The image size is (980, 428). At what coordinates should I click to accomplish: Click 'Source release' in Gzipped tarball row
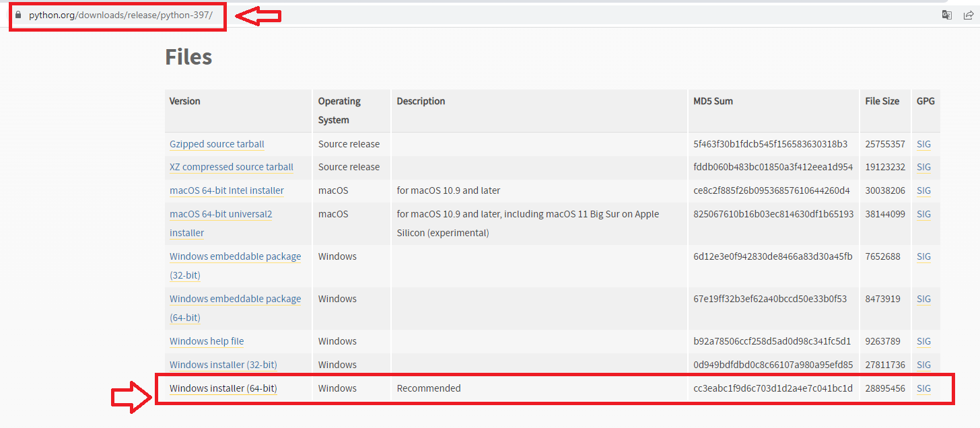[x=349, y=144]
